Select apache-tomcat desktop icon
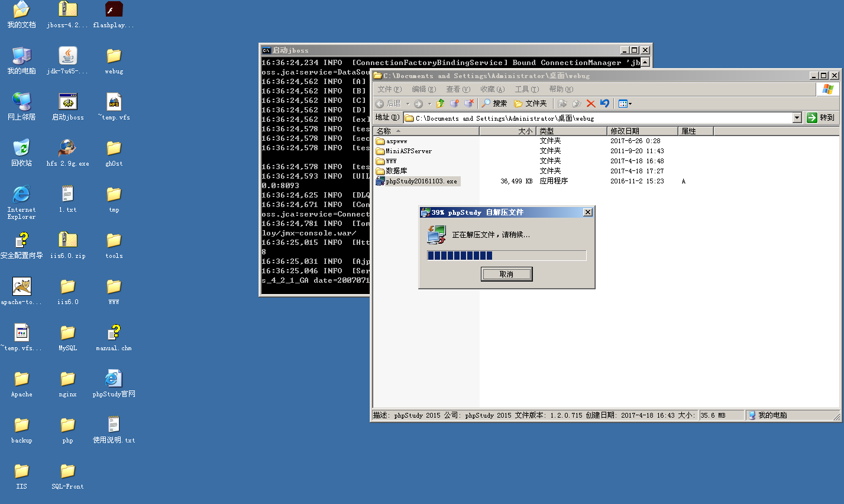Viewport: 844px width, 504px height. (x=21, y=292)
